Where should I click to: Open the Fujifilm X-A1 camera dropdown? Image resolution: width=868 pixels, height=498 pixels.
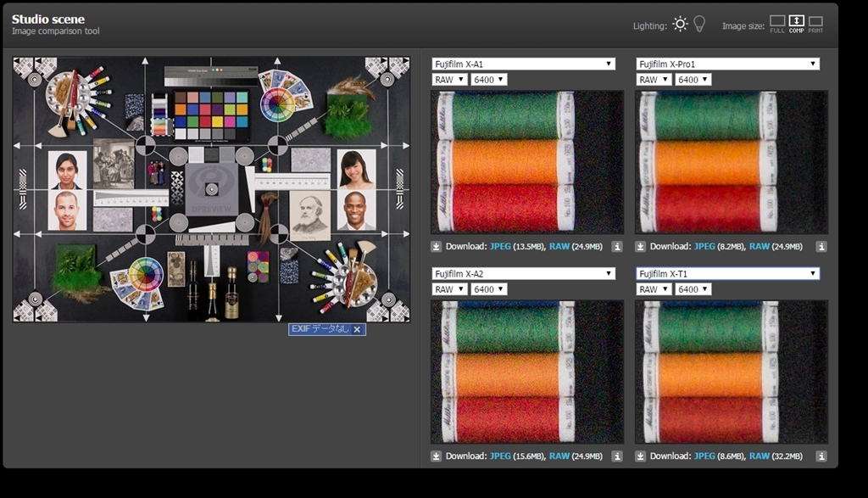pos(524,64)
